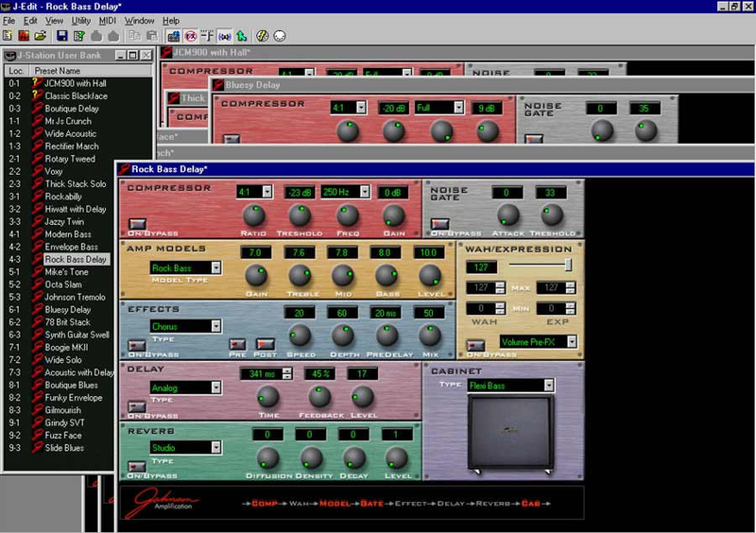Click the question mark icon beside JCM900 with Hall
Image resolution: width=756 pixels, height=533 pixels.
click(x=35, y=83)
